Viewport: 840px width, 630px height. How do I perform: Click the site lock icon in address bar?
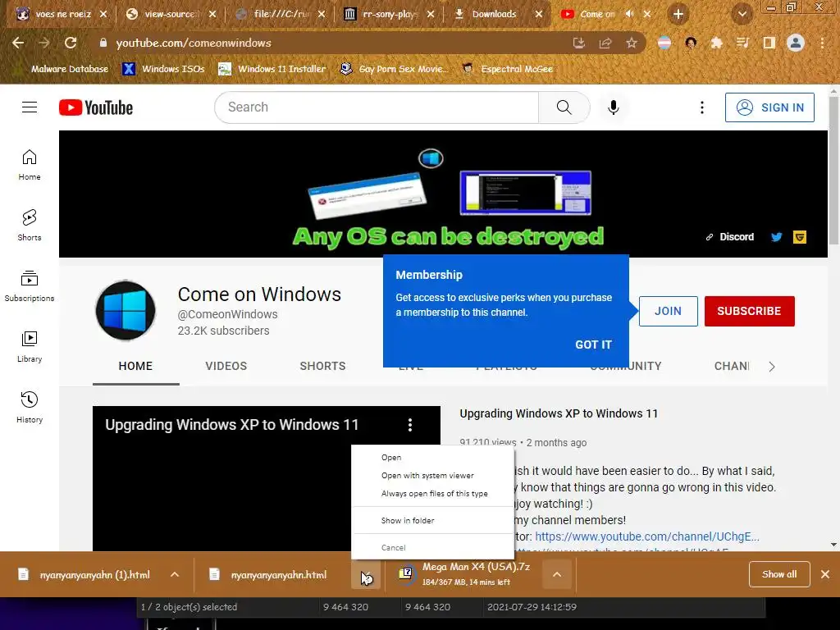pyautogui.click(x=103, y=43)
